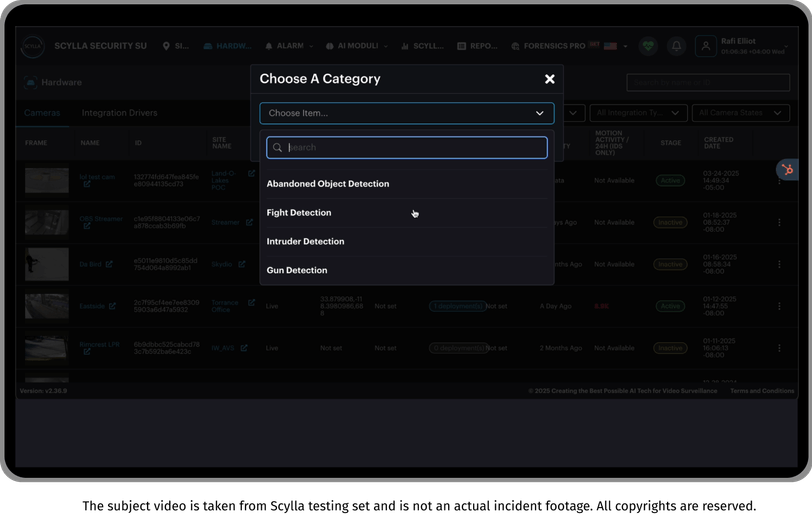Click the Active stage badge for Eastside

pos(670,306)
